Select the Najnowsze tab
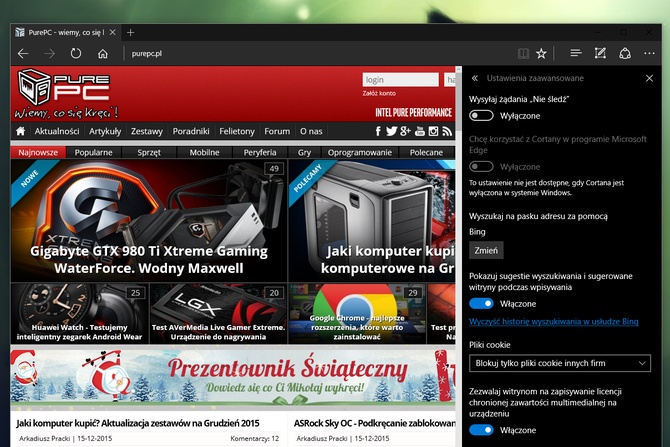Screen dimensions: 670x447 pyautogui.click(x=38, y=153)
